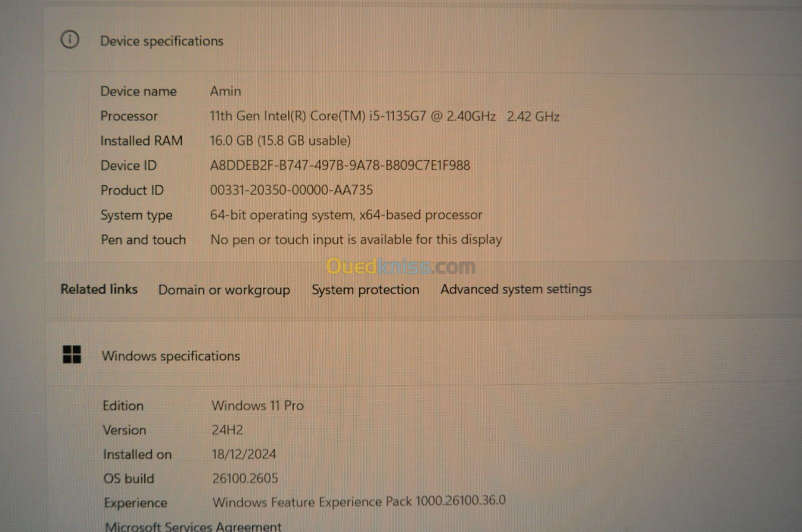Viewport: 802px width, 532px height.
Task: Click the Pen and touch value text
Action: [x=356, y=239]
